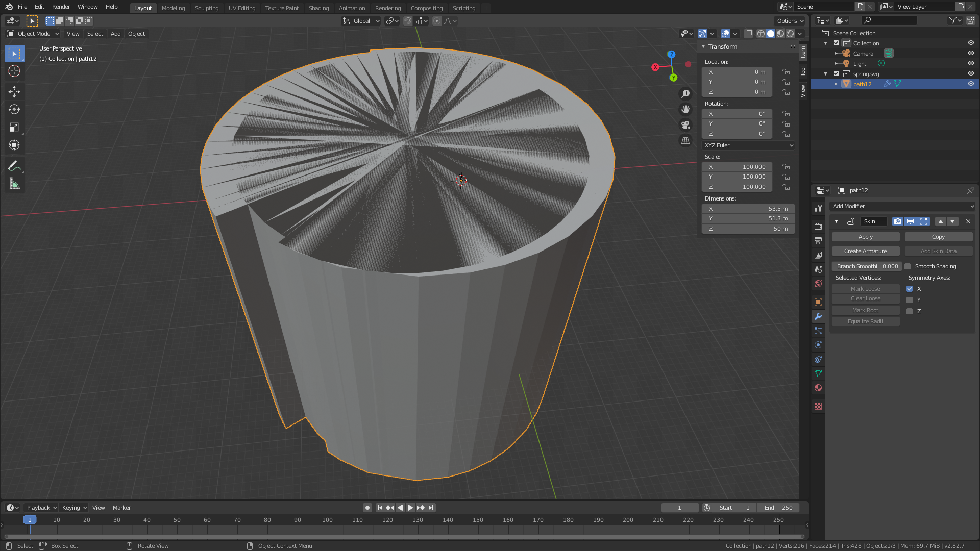Click the zoom view magnifier icon

(x=685, y=94)
